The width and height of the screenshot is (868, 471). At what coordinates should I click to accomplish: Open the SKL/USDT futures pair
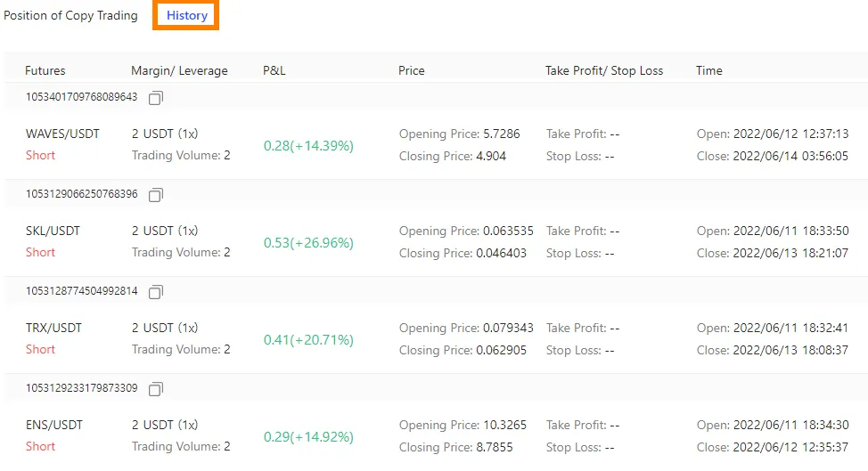(x=53, y=231)
